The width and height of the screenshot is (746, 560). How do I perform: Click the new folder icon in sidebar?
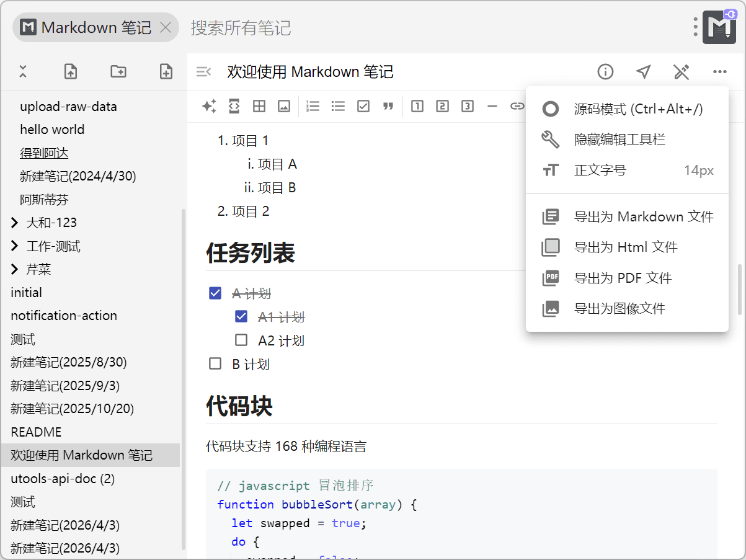118,71
